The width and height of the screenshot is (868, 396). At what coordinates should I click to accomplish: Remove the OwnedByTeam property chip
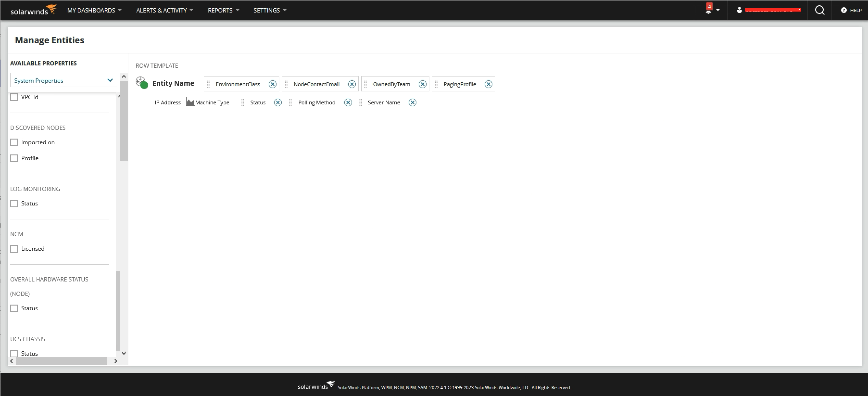pyautogui.click(x=422, y=84)
